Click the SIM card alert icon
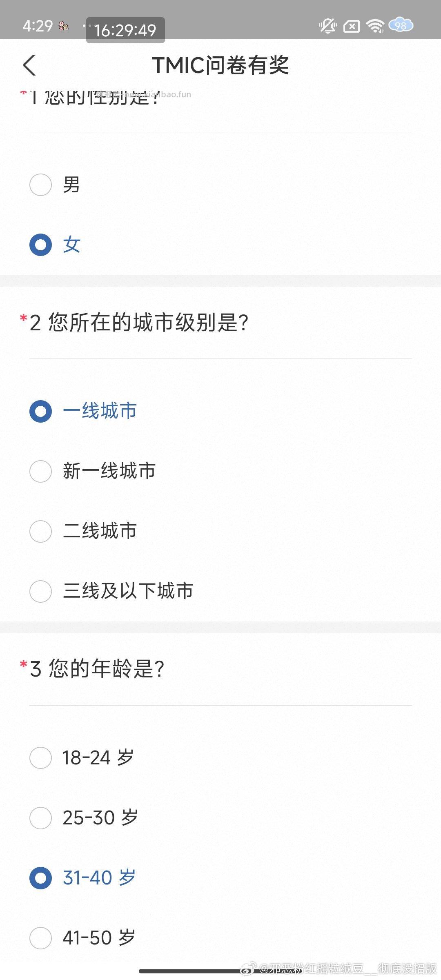 [352, 26]
